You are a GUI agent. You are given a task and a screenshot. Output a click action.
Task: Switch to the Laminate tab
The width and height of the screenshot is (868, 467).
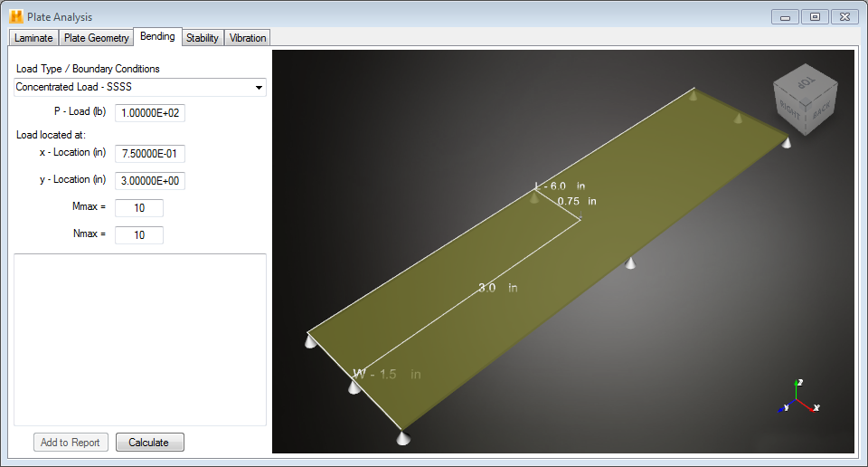click(x=33, y=38)
